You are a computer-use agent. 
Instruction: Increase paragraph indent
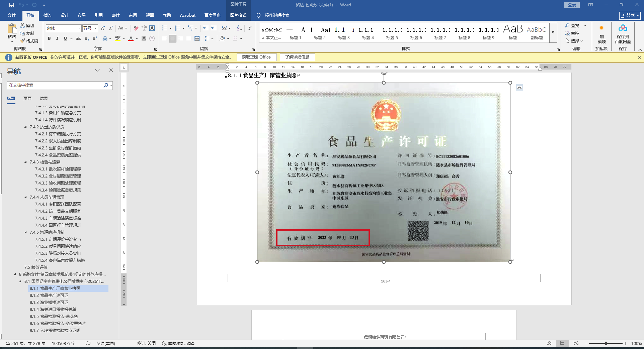point(214,28)
